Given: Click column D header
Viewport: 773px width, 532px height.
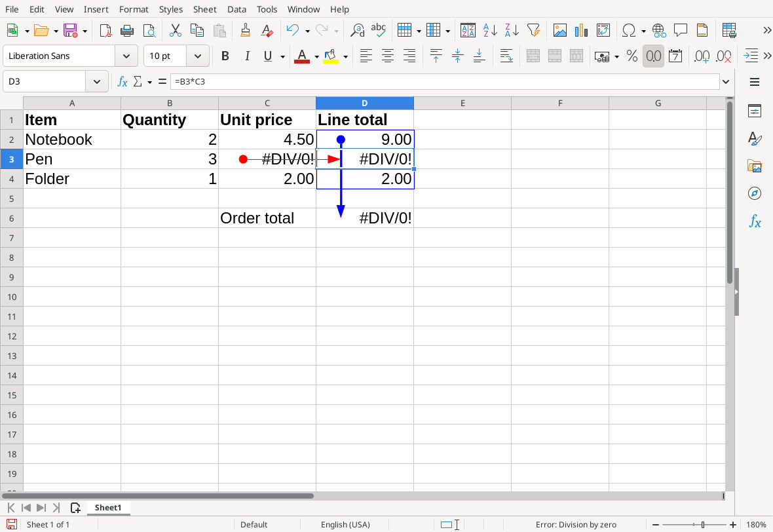Looking at the screenshot, I should point(365,103).
